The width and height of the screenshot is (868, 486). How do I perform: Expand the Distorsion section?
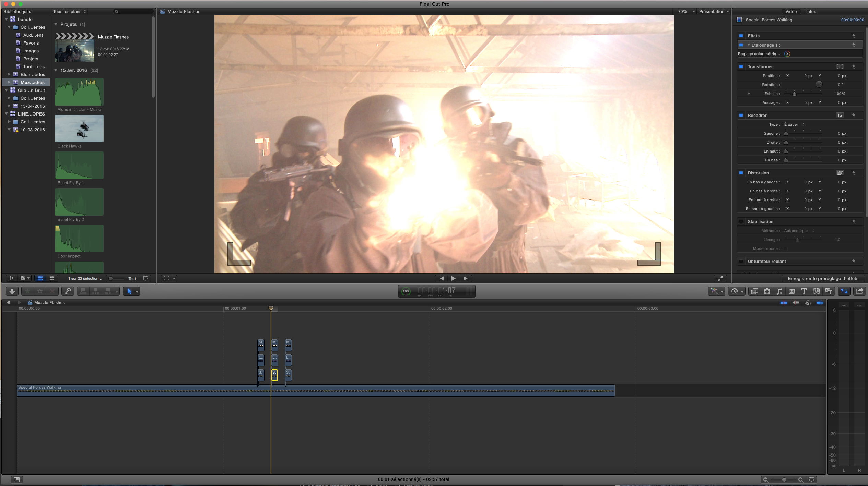(758, 173)
